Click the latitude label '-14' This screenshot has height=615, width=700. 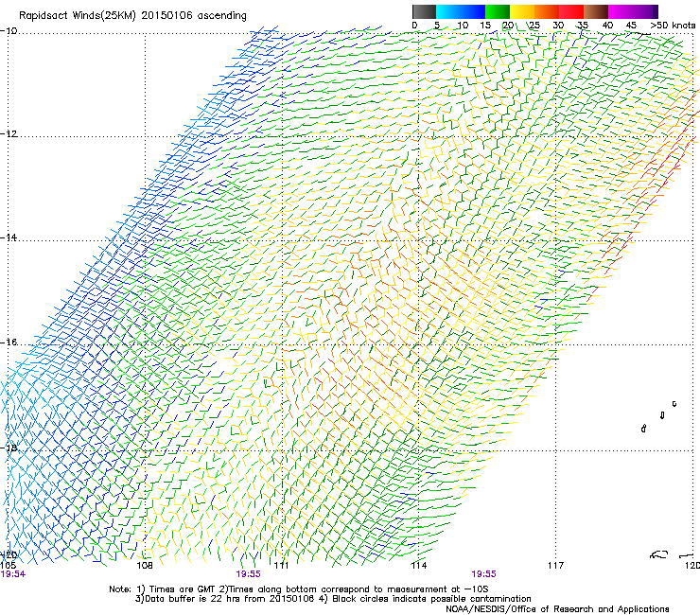pos(9,237)
